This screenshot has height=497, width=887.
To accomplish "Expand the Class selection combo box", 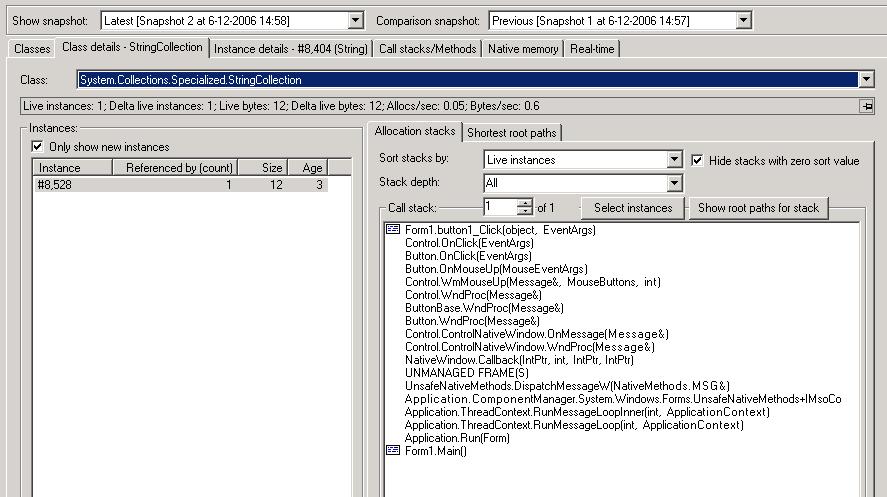I will pos(866,80).
